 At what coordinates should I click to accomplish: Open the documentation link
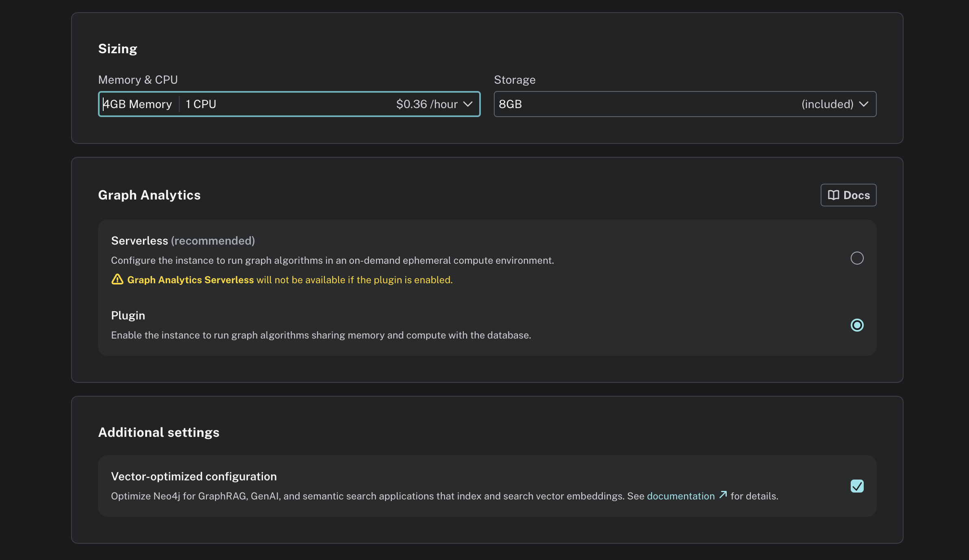(x=680, y=496)
